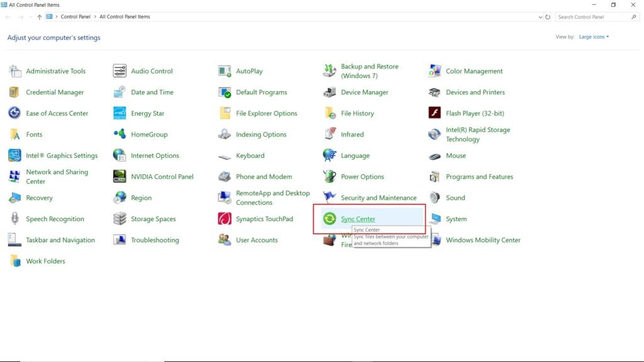Click the search magnifier icon
Image resolution: width=644 pixels, height=362 pixels.
[634, 17]
